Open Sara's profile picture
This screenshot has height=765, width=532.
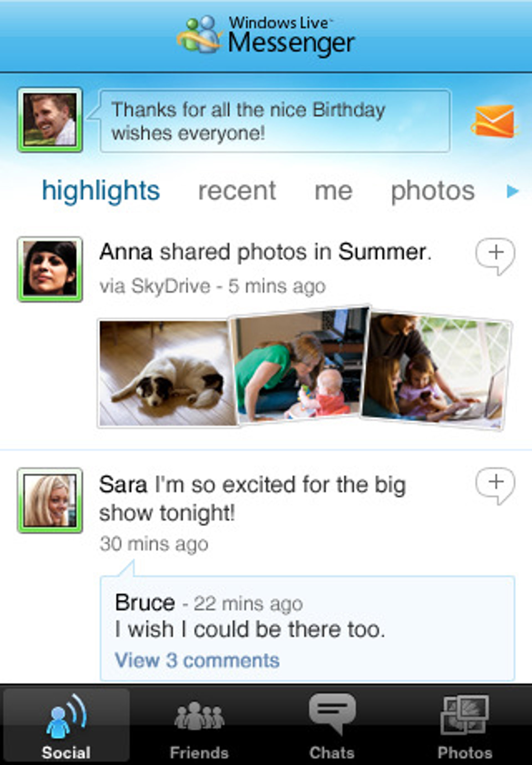click(x=50, y=500)
